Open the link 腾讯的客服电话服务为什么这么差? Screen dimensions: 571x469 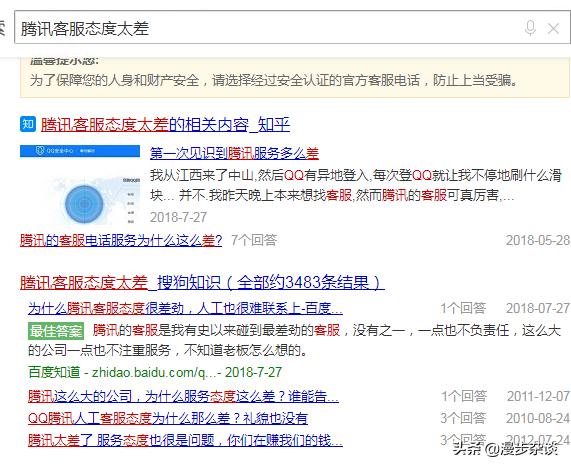pyautogui.click(x=121, y=240)
